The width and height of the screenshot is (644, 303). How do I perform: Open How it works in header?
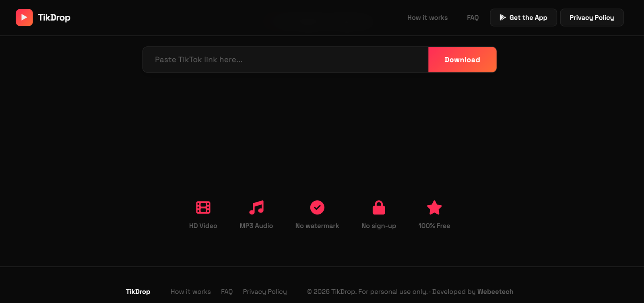coord(427,18)
